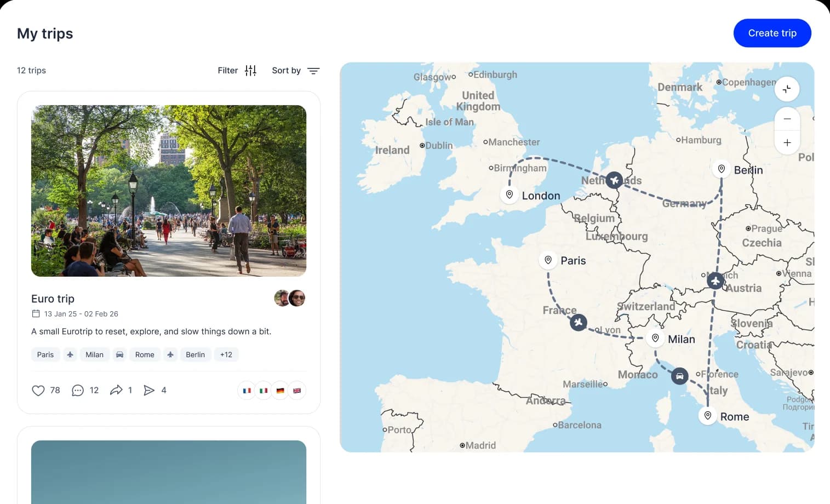The height and width of the screenshot is (504, 830).
Task: Zoom in the map with plus button
Action: tap(787, 142)
